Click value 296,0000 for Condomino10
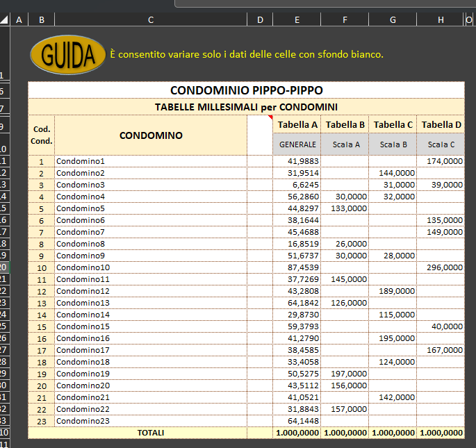476x448 pixels. [441, 267]
